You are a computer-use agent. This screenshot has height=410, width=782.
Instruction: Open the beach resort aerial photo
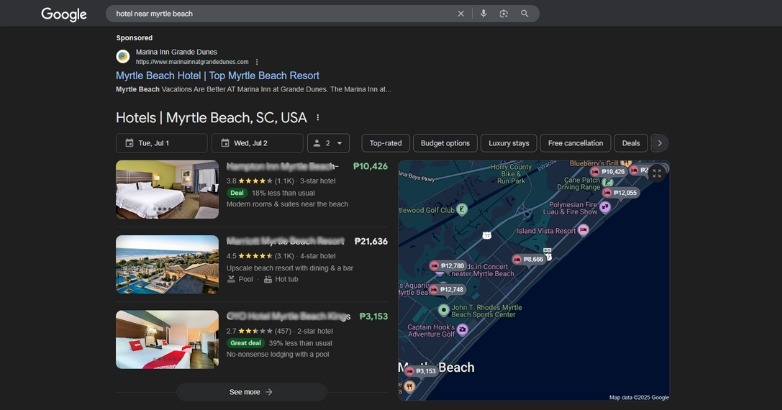coord(167,264)
